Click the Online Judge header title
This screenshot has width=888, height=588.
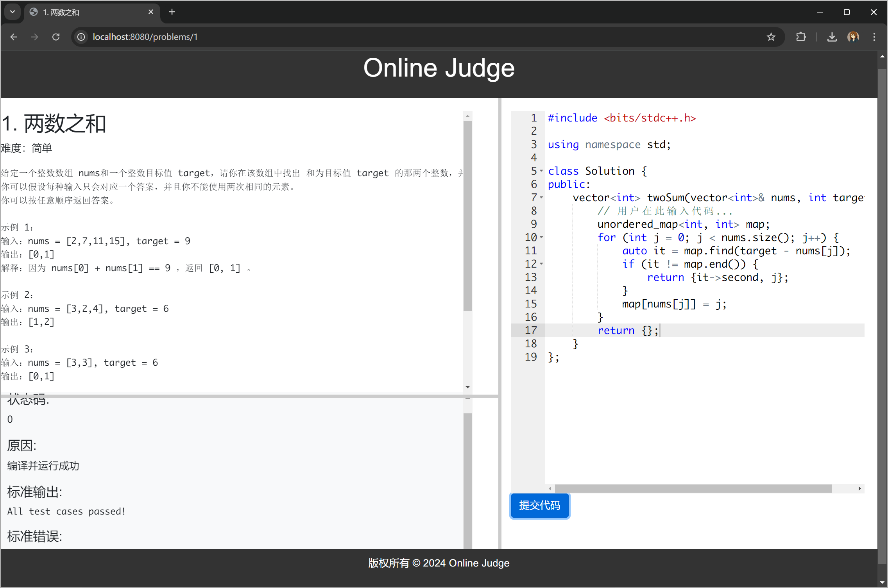(439, 68)
